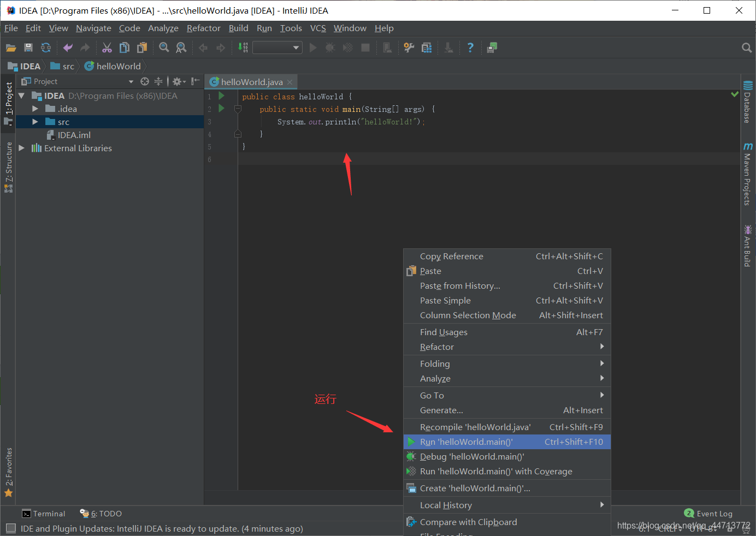Viewport: 756px width, 536px height.
Task: Click the Collapse All icon in Project panel
Action: click(x=158, y=81)
